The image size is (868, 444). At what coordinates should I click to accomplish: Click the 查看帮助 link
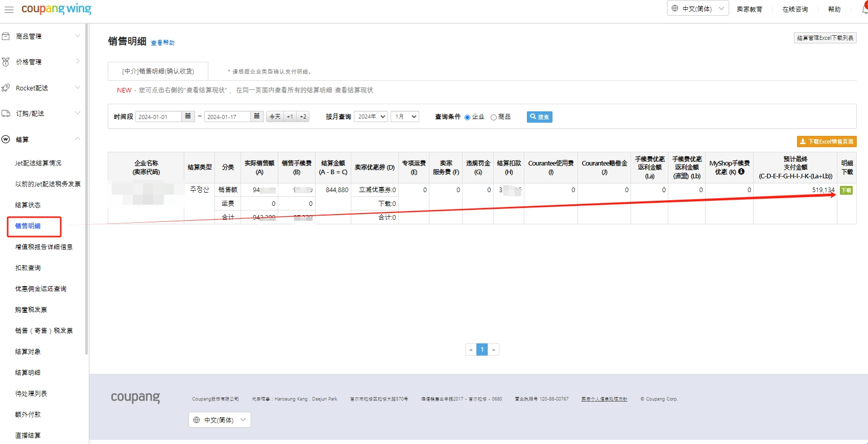(162, 43)
